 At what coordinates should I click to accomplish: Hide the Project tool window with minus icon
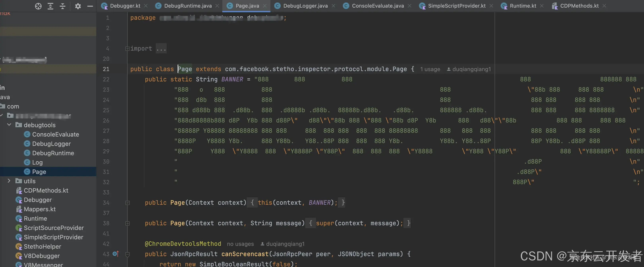(90, 6)
